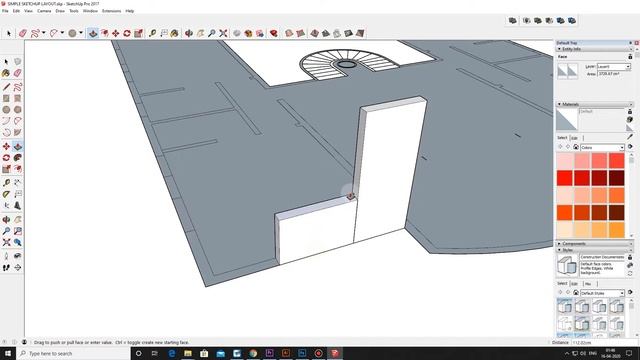Pick the Circle tool in left toolbar
This screenshot has width=640, height=360.
[6, 110]
